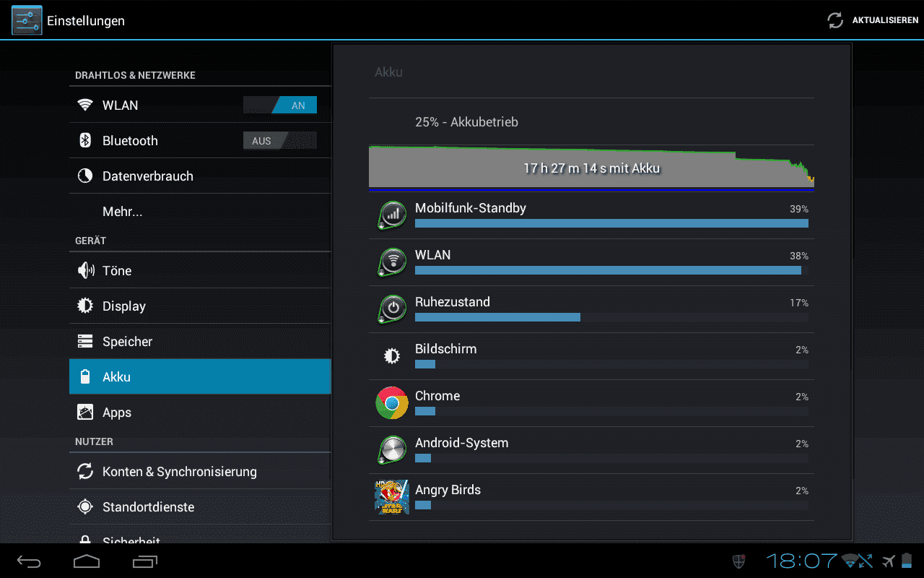924x578 pixels.
Task: Click the shield icon in status bar
Action: pos(738,561)
